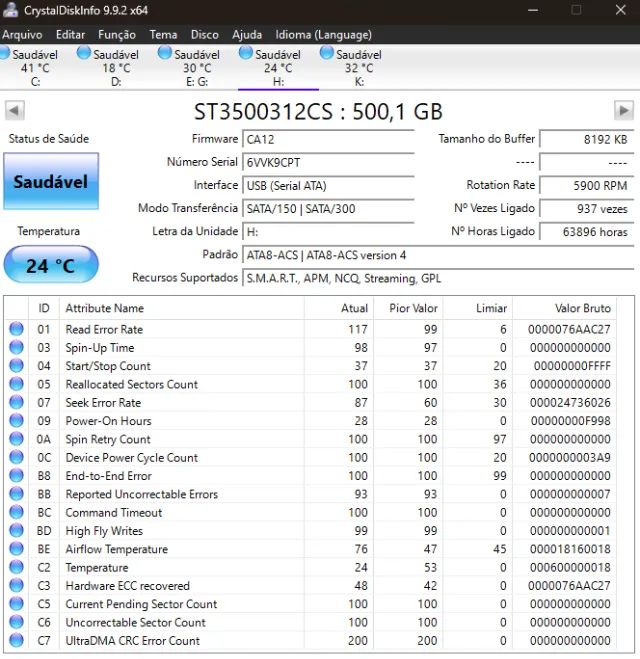Image resolution: width=640 pixels, height=659 pixels.
Task: Click the status orb beside Spin-Up Time
Action: pyautogui.click(x=16, y=347)
